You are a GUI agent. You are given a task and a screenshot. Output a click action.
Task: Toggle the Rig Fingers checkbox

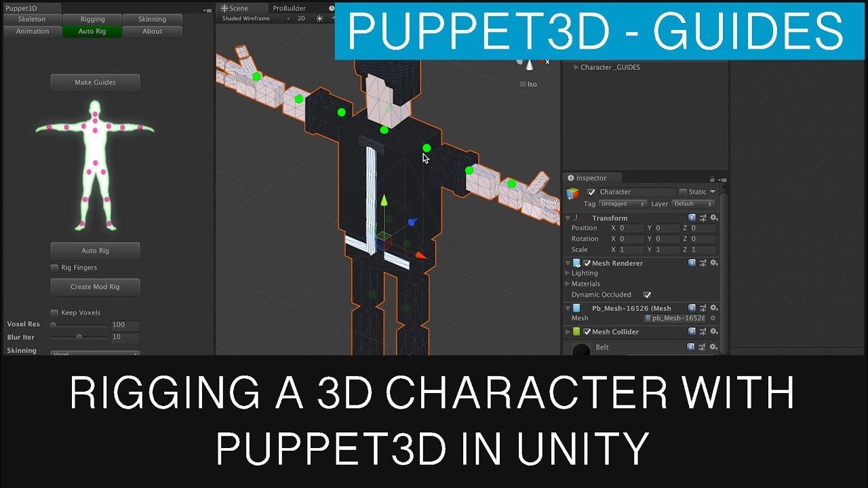54,268
